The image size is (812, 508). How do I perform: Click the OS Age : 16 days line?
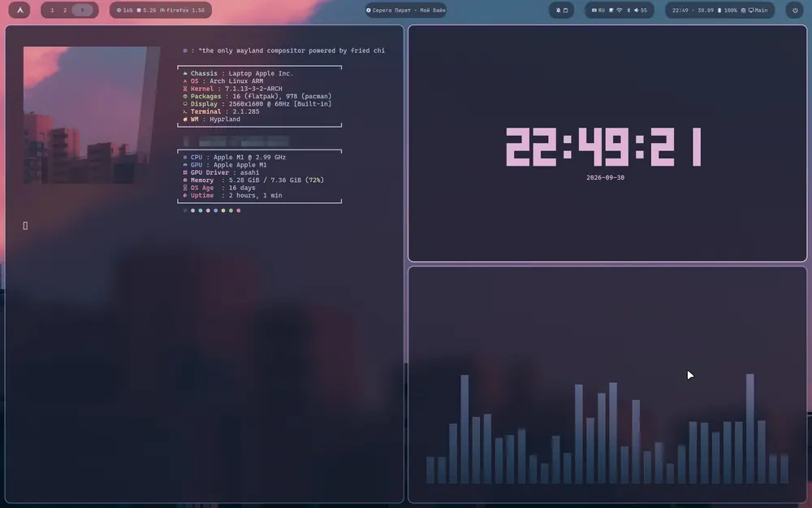[218, 189]
